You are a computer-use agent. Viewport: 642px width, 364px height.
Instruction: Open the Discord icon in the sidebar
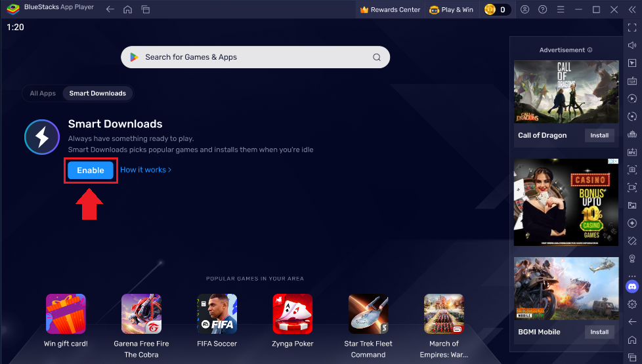click(632, 287)
